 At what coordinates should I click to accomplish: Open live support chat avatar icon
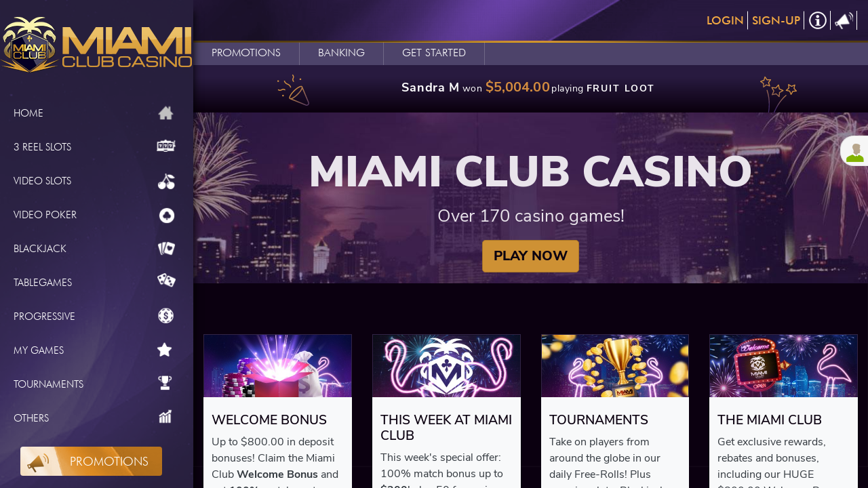point(854,150)
